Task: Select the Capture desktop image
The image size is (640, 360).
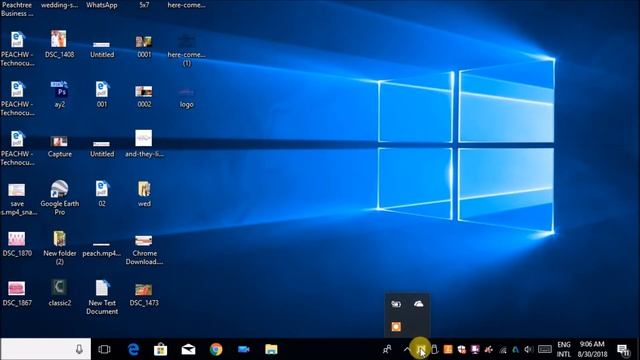Action: pos(60,147)
